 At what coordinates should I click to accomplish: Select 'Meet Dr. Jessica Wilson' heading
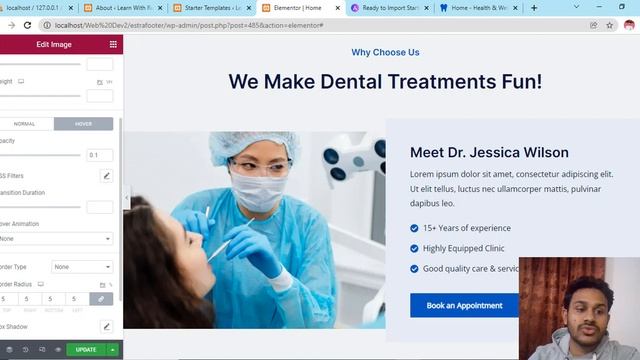(x=489, y=152)
